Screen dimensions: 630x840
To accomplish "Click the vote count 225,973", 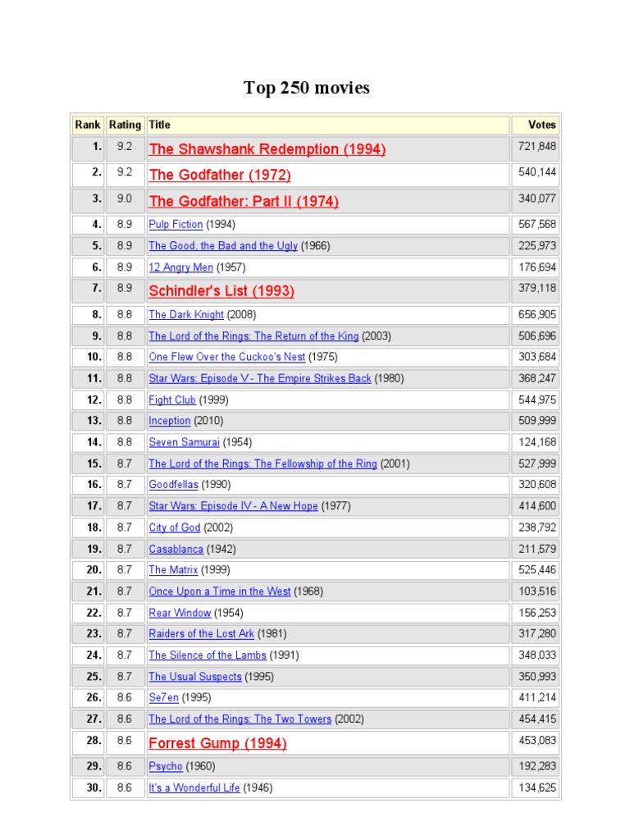I will point(536,246).
